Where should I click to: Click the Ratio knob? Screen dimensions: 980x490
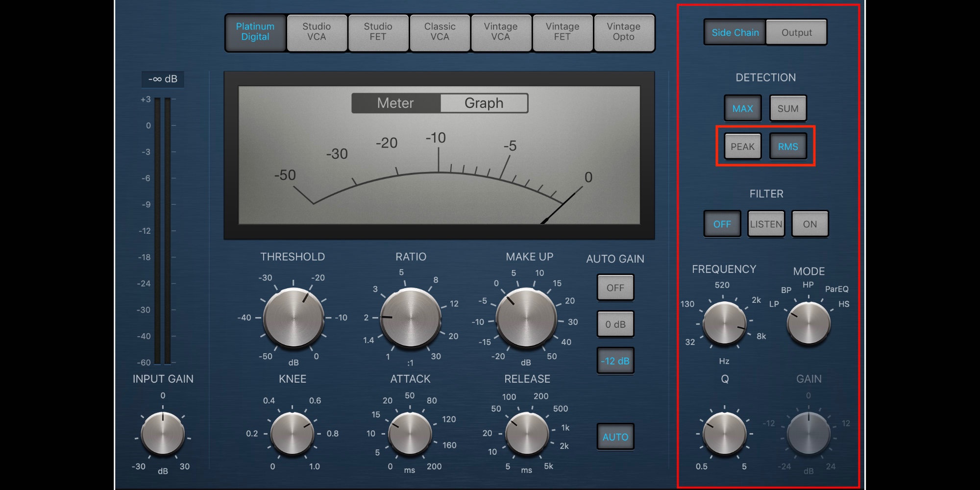[x=411, y=318]
